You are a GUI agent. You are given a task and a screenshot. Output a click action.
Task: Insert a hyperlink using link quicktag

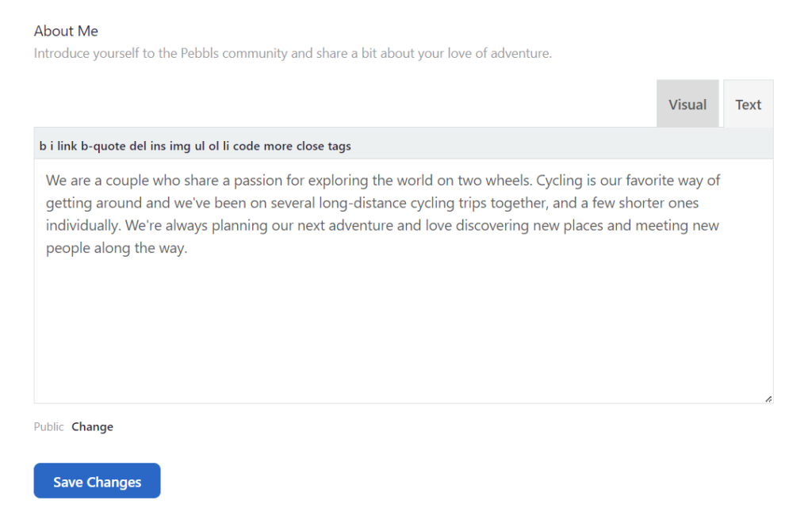click(x=67, y=146)
